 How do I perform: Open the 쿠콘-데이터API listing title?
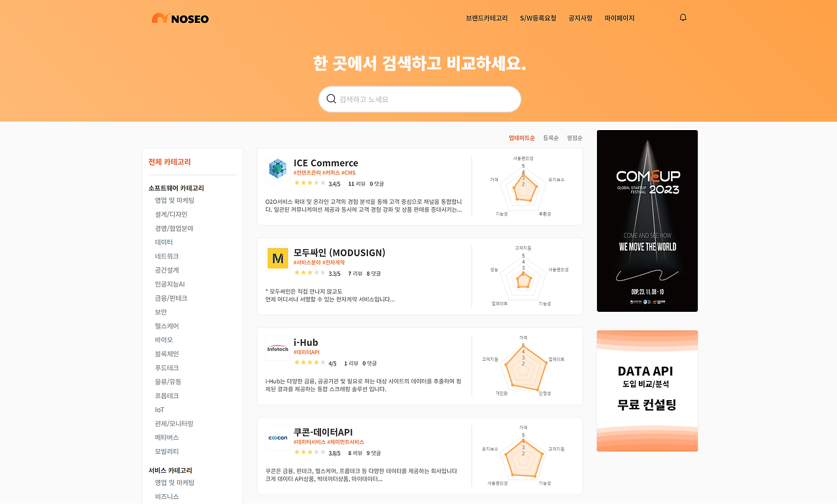(x=323, y=432)
